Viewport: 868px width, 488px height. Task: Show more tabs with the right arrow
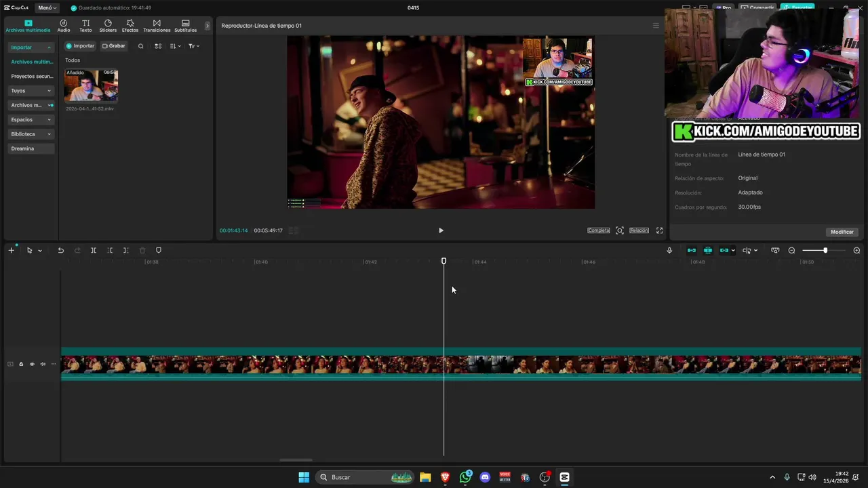pos(208,26)
